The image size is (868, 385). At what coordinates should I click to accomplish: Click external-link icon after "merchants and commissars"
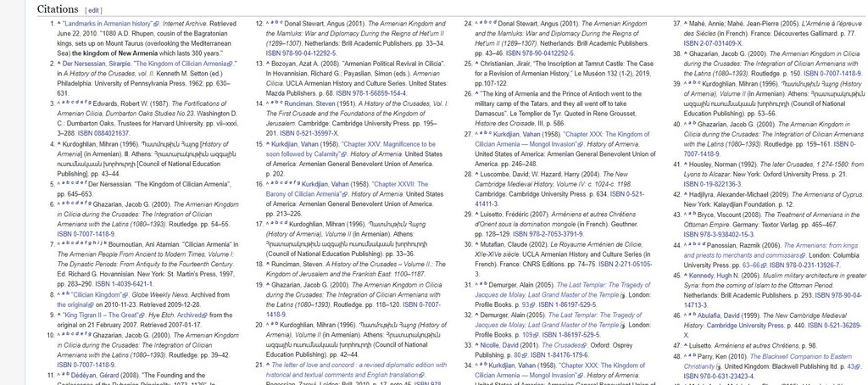(803, 255)
